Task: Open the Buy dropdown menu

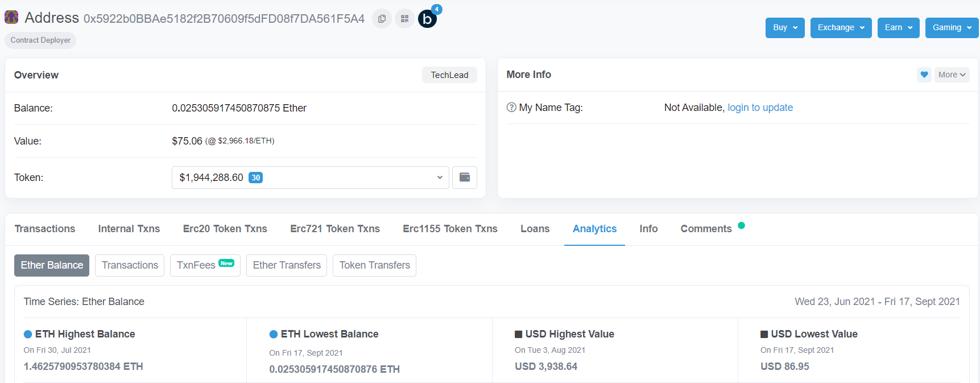Action: click(785, 27)
